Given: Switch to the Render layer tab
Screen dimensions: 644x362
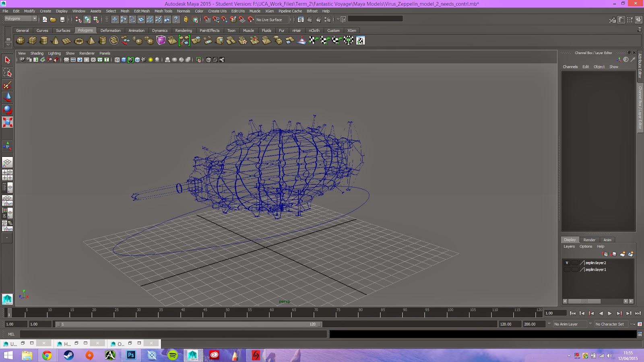Looking at the screenshot, I should (589, 240).
